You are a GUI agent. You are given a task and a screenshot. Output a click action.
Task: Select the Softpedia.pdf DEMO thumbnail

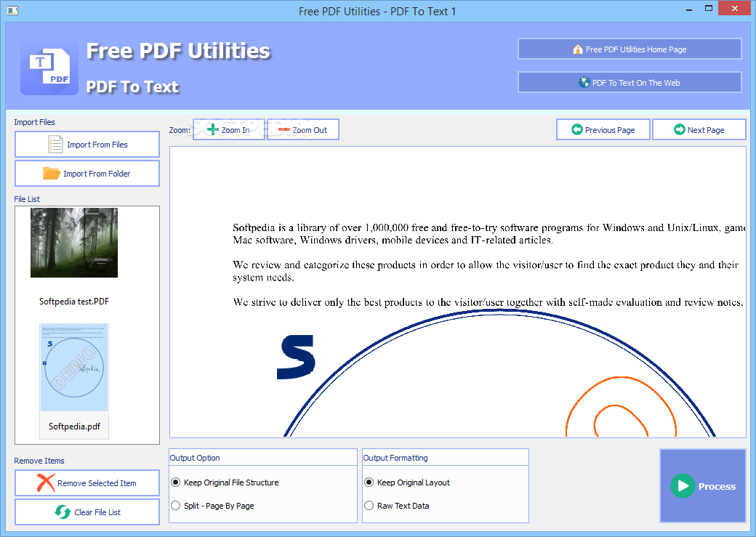(x=74, y=368)
